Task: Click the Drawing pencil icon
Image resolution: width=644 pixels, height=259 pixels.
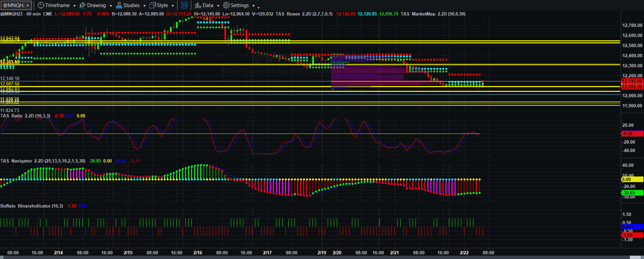Action: 82,5
